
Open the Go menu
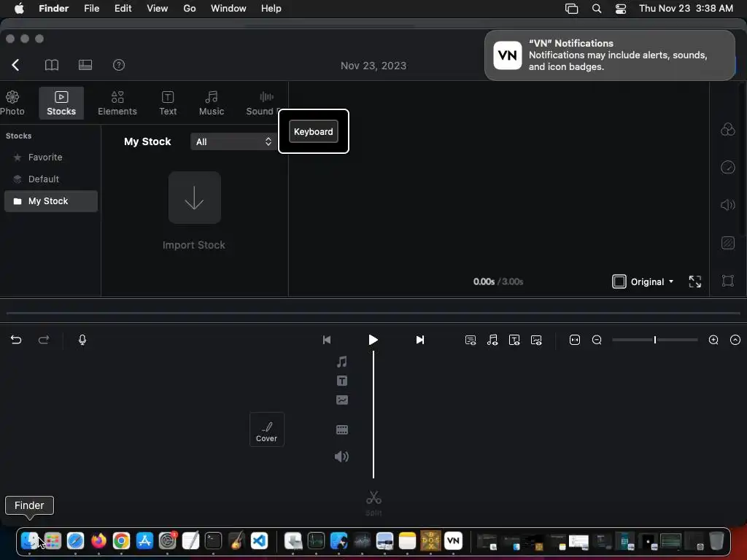coord(190,9)
